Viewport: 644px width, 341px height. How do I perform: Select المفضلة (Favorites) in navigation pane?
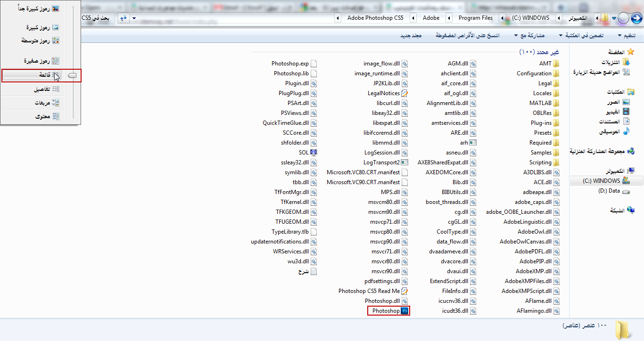click(x=621, y=52)
